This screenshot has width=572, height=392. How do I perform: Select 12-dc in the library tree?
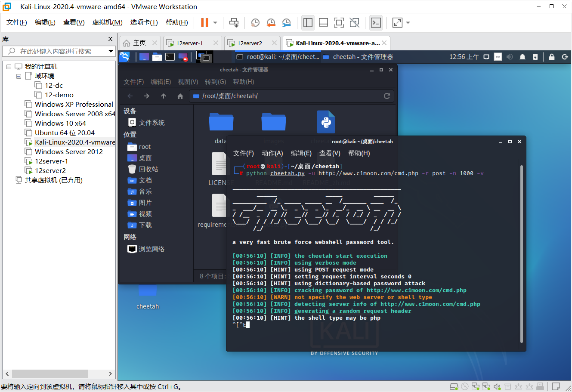tap(54, 86)
